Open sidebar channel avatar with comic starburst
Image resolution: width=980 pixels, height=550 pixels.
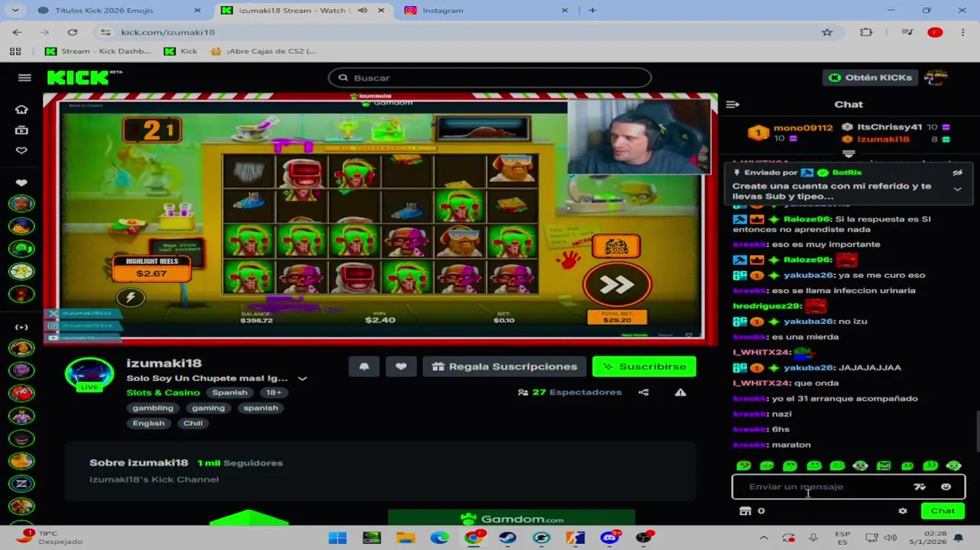[21, 271]
